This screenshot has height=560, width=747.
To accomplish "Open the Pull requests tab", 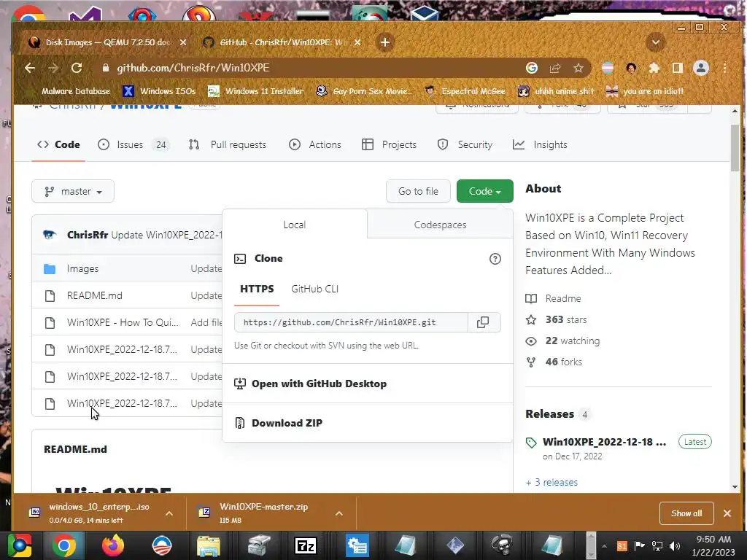I will click(x=228, y=145).
